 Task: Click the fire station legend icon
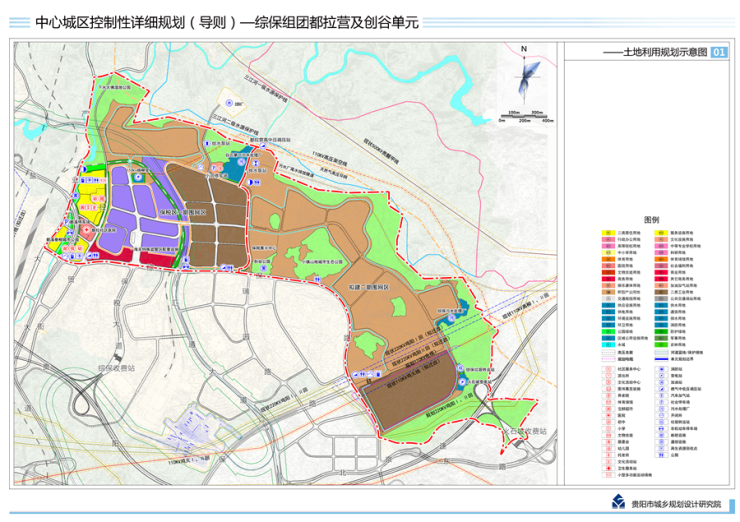pyautogui.click(x=661, y=369)
